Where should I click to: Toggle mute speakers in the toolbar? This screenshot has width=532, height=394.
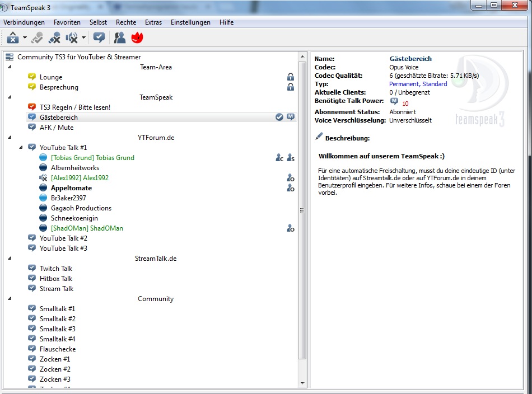point(72,38)
